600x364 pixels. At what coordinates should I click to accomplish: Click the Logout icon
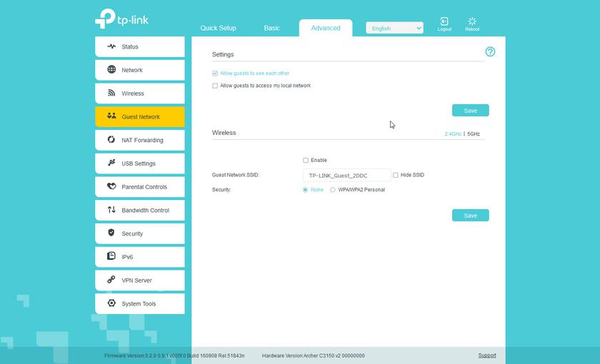pyautogui.click(x=444, y=21)
